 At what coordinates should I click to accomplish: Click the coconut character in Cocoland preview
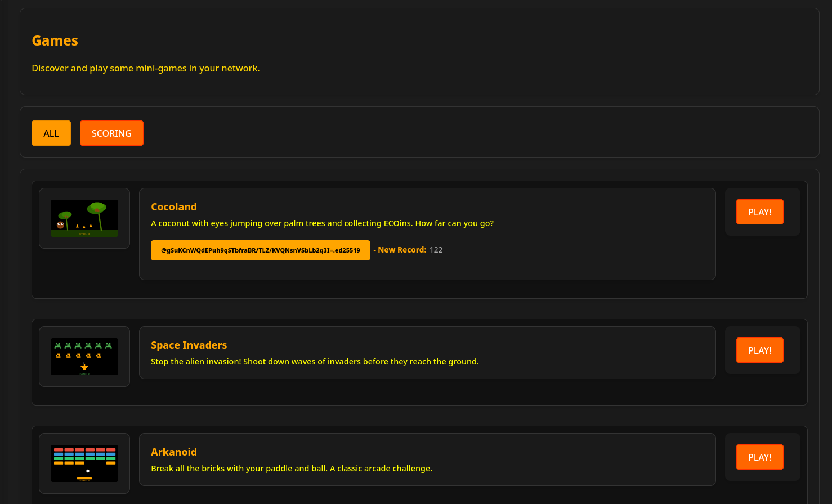(x=60, y=225)
